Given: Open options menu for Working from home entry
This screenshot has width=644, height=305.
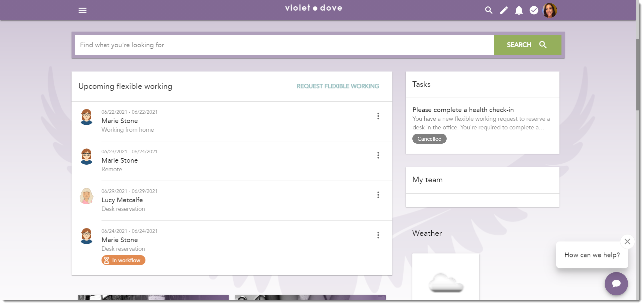Looking at the screenshot, I should click(x=378, y=116).
